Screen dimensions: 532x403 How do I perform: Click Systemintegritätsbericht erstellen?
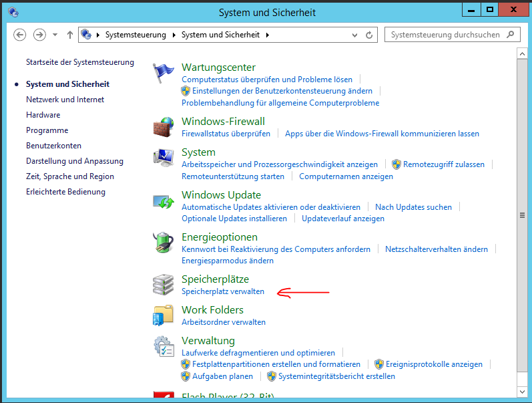336,376
